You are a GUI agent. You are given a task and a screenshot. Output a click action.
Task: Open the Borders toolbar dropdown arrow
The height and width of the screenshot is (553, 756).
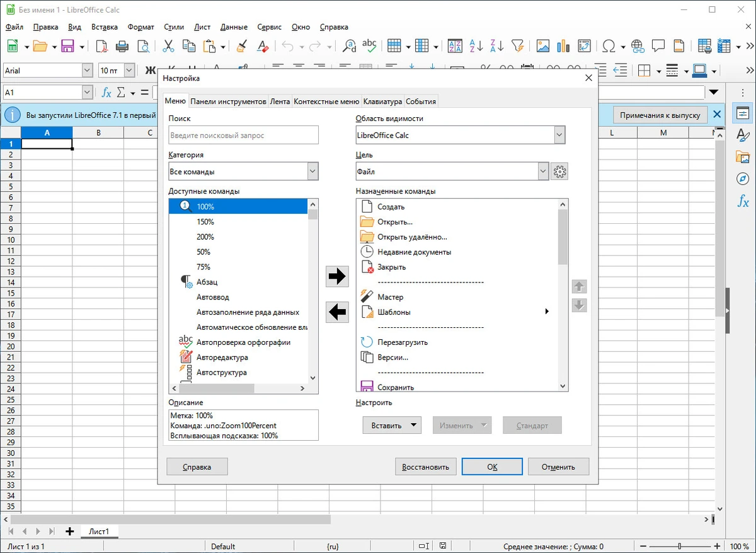click(658, 71)
